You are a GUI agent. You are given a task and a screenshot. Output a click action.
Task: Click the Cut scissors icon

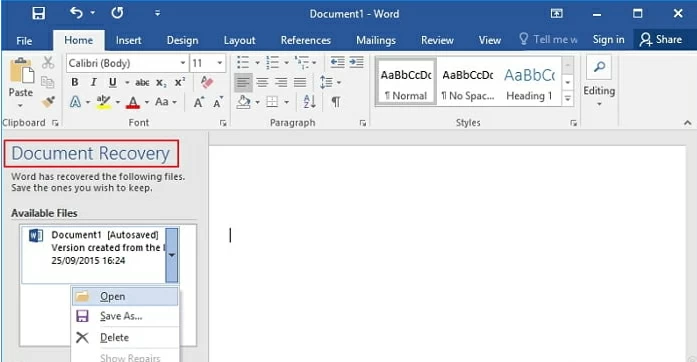(48, 63)
